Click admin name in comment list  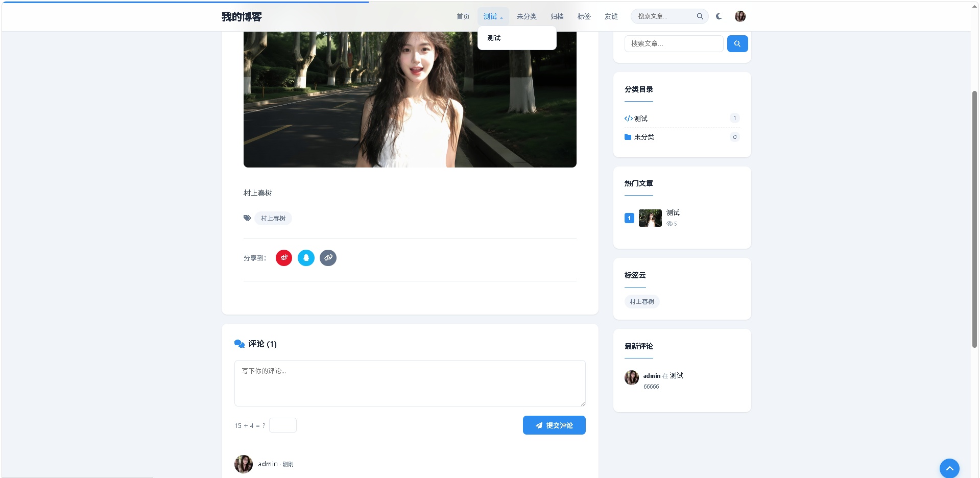click(x=268, y=464)
